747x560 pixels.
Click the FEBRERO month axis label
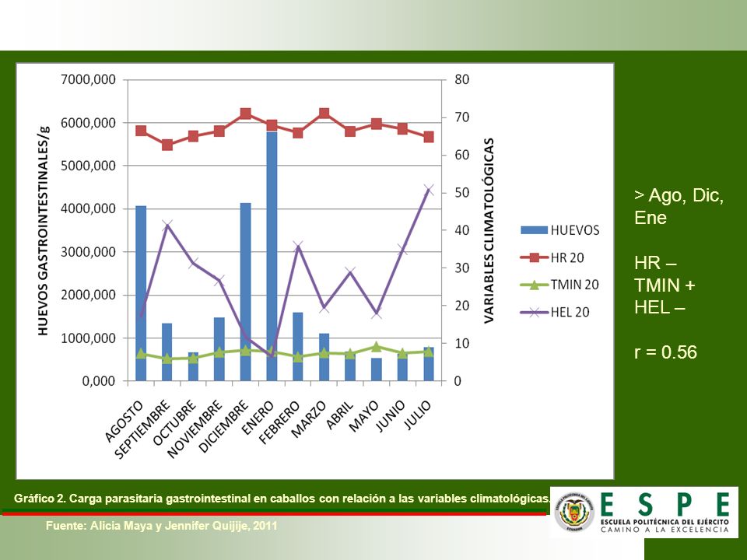pos(280,422)
